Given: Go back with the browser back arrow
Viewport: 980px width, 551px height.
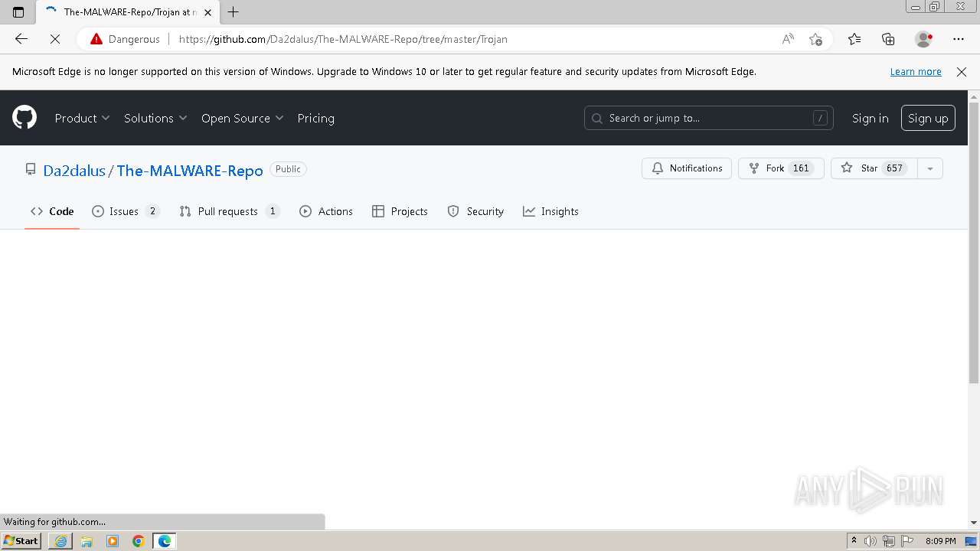Looking at the screenshot, I should pyautogui.click(x=21, y=39).
